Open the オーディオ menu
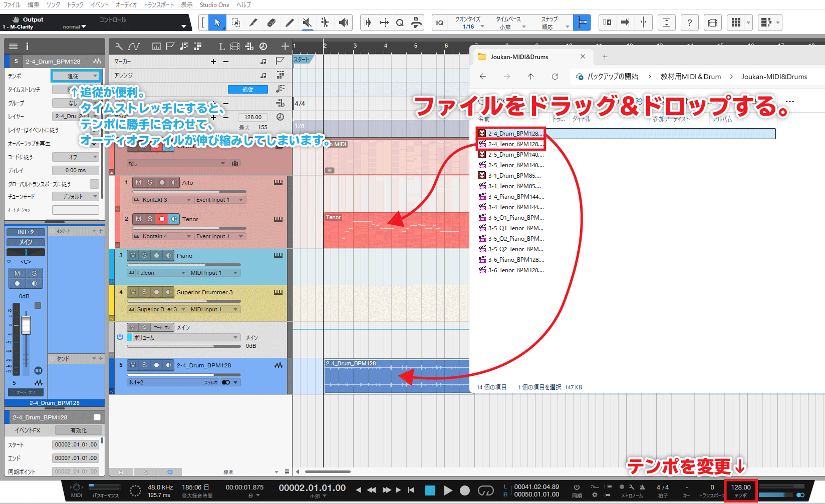The height and width of the screenshot is (504, 825). (x=126, y=5)
